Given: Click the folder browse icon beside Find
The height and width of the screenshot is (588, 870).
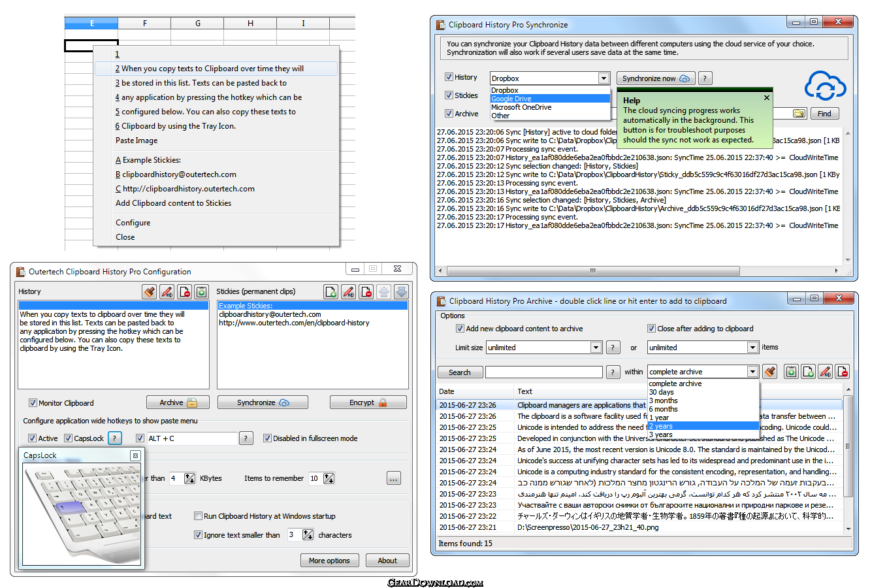Looking at the screenshot, I should click(x=799, y=114).
